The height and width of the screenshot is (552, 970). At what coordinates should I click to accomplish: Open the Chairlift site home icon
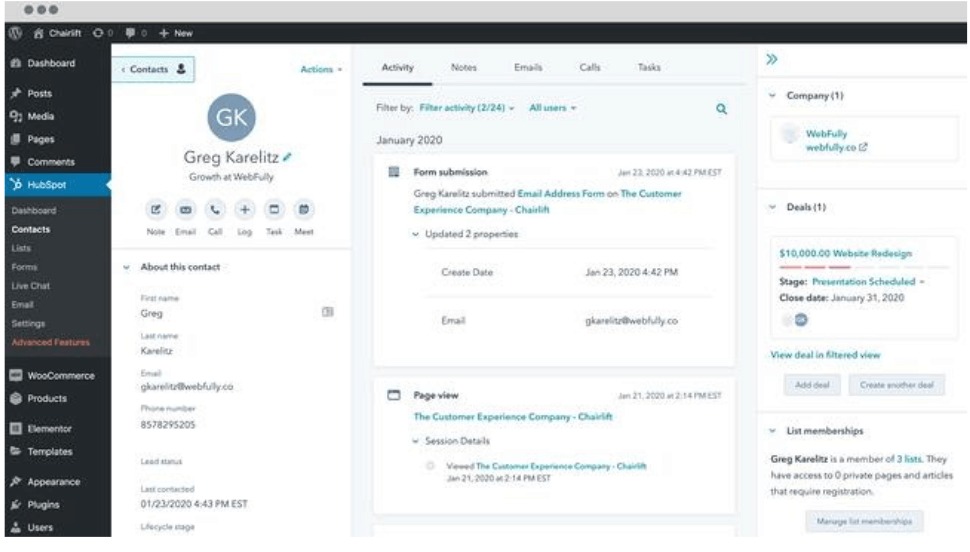click(38, 33)
